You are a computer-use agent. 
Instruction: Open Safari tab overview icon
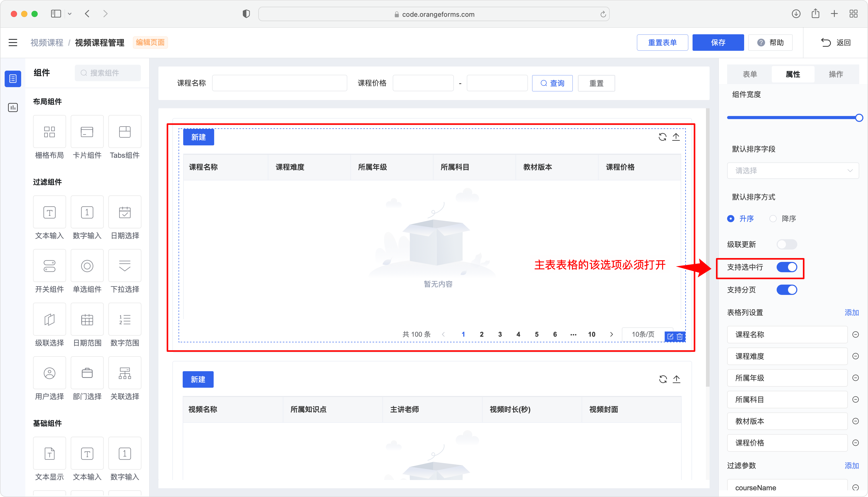click(853, 14)
